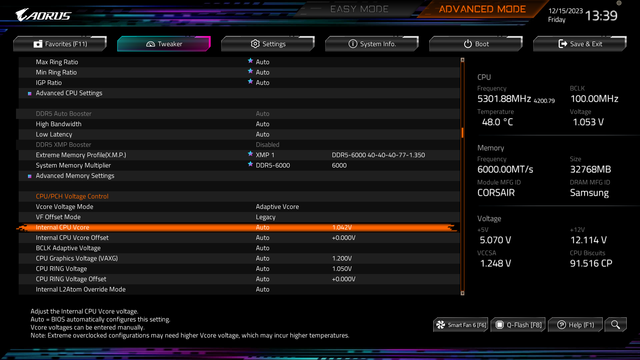Click the favorite star beside Max Ring Ratio

pos(250,61)
